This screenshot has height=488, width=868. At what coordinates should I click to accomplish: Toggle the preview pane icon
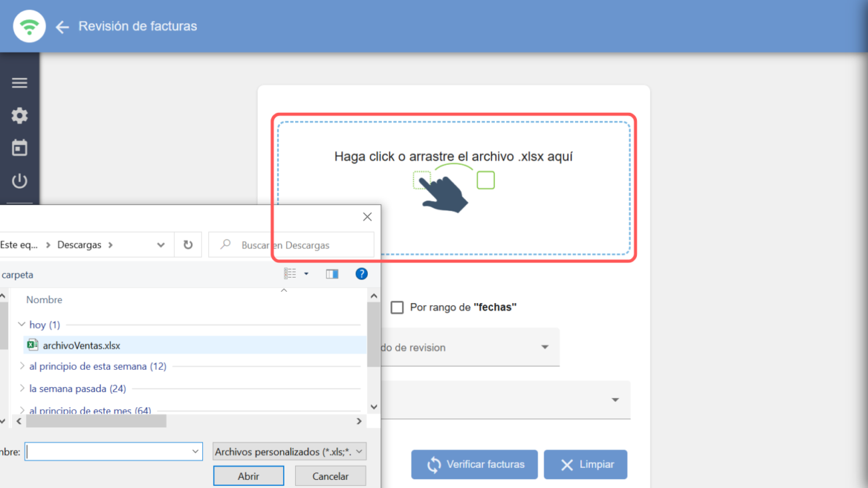[x=332, y=274]
